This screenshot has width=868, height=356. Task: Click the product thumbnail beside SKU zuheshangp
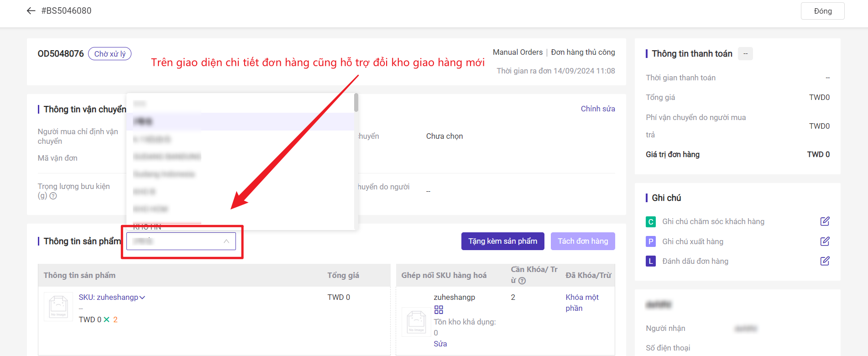point(58,306)
